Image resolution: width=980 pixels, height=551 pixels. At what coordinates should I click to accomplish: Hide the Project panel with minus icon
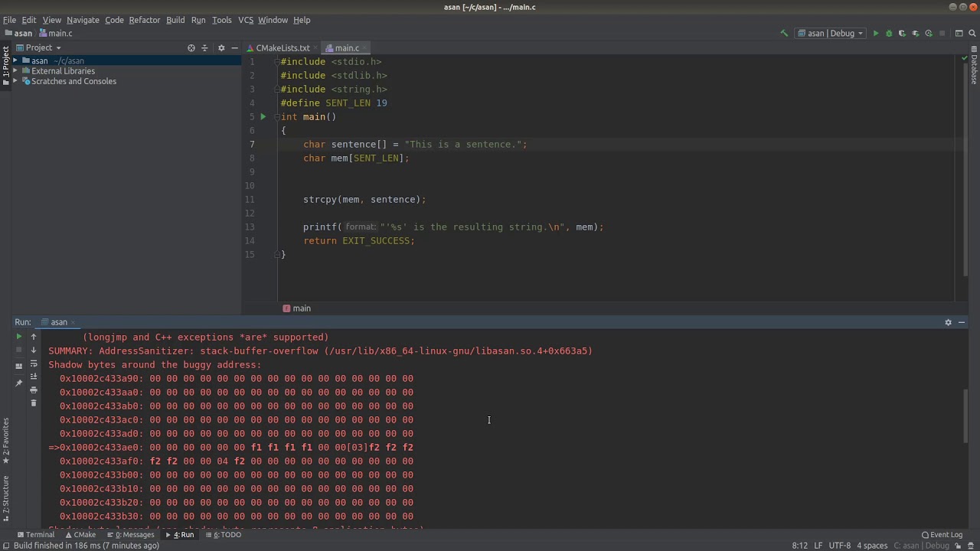point(234,47)
